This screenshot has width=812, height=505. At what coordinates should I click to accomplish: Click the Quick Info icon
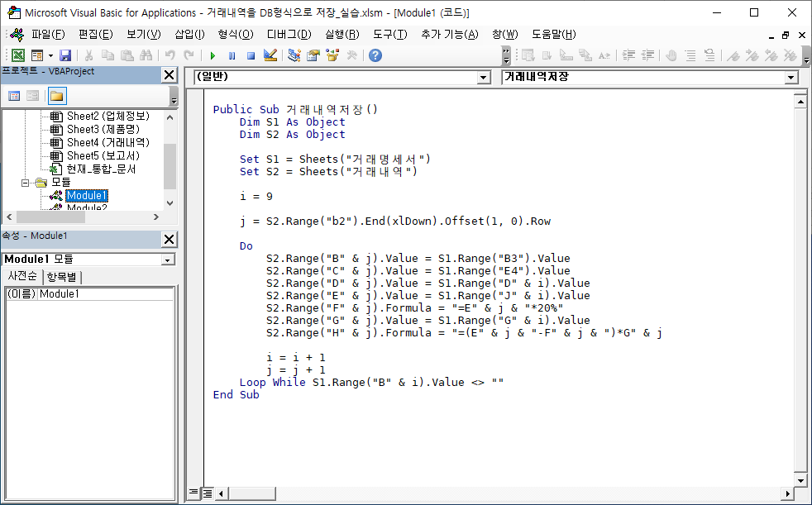point(566,55)
